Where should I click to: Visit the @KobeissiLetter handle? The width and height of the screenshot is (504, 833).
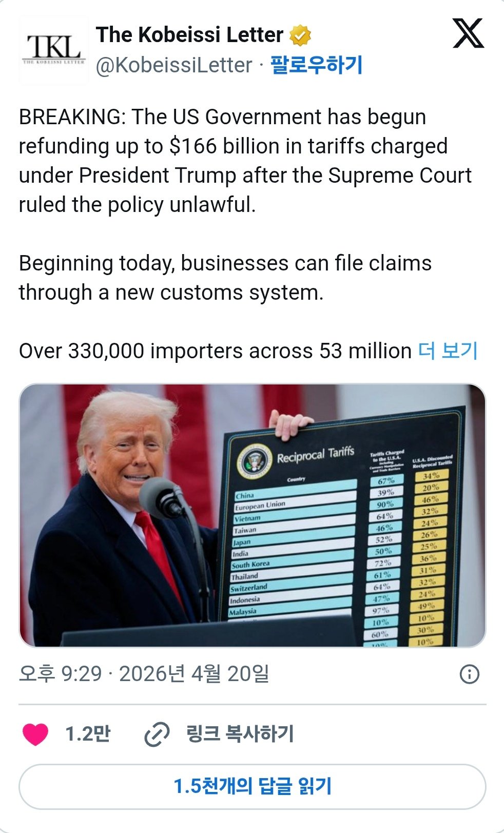click(174, 65)
